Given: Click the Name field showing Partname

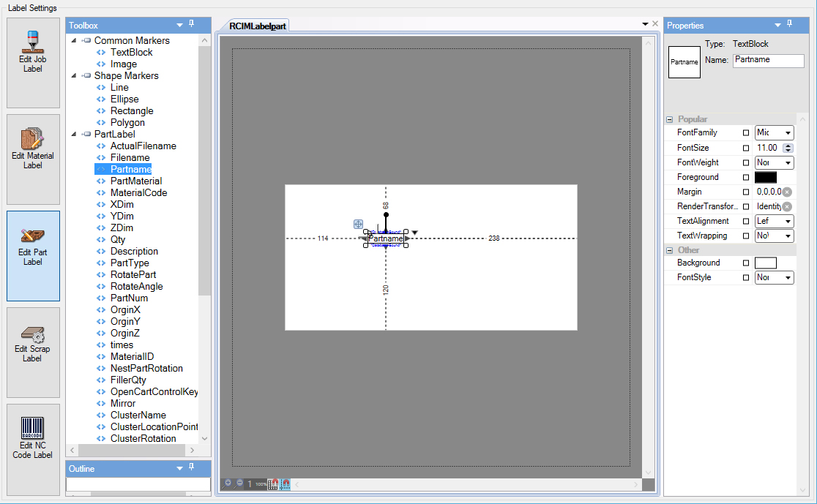Looking at the screenshot, I should click(768, 60).
